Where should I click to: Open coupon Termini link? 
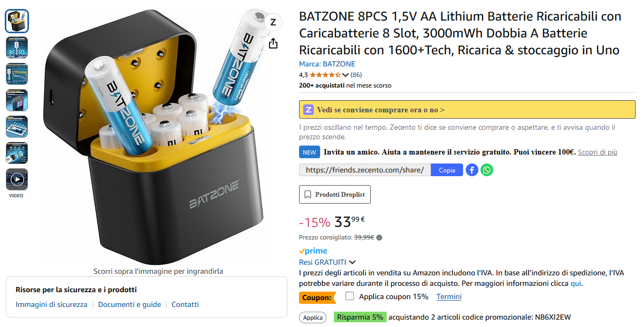(x=449, y=296)
